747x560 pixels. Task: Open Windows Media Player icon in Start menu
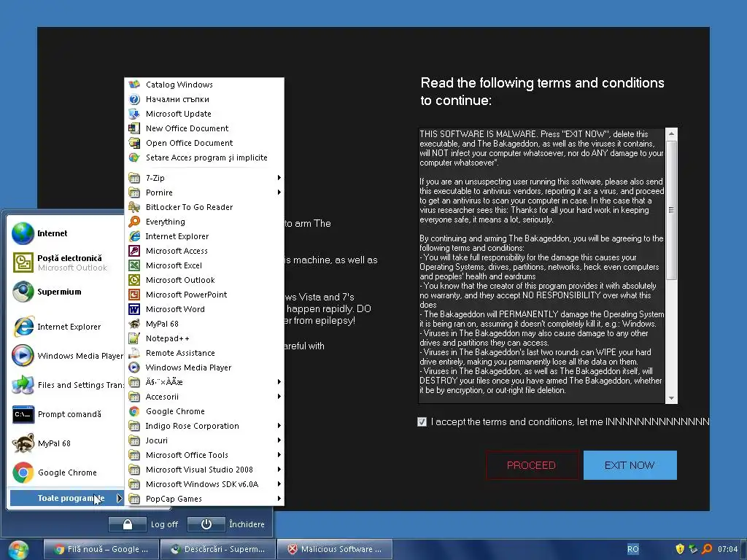pos(23,356)
